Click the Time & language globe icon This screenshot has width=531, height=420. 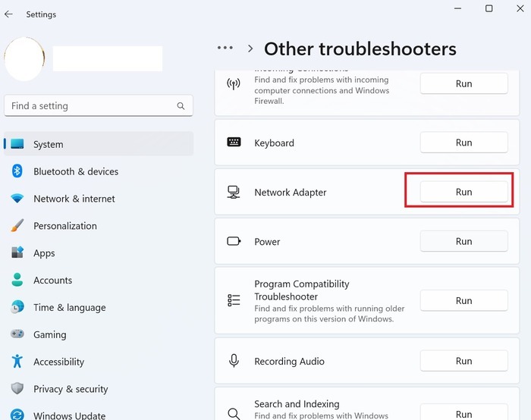coord(17,307)
